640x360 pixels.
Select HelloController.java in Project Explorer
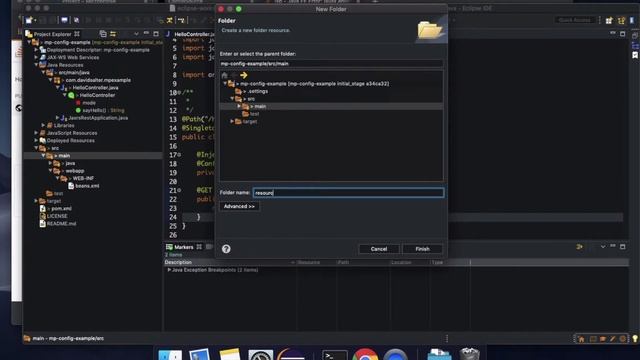click(x=96, y=88)
